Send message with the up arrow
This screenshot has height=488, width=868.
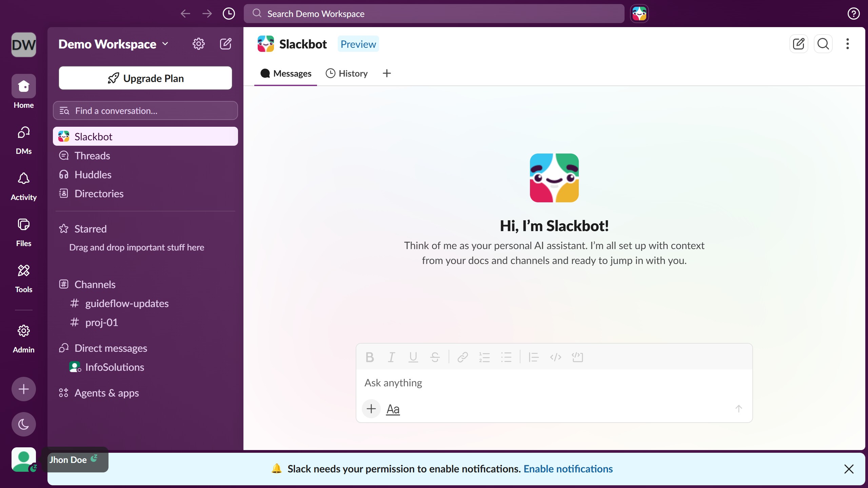click(738, 409)
